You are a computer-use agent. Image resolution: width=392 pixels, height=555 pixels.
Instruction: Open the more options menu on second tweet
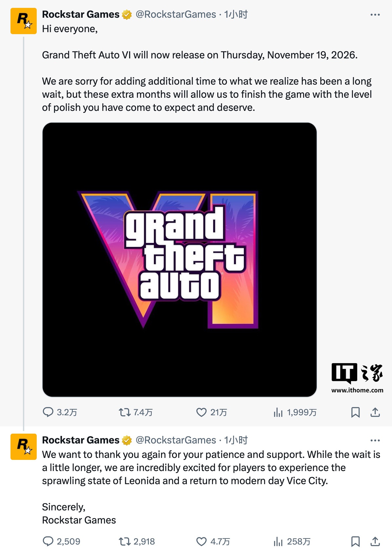click(x=376, y=440)
